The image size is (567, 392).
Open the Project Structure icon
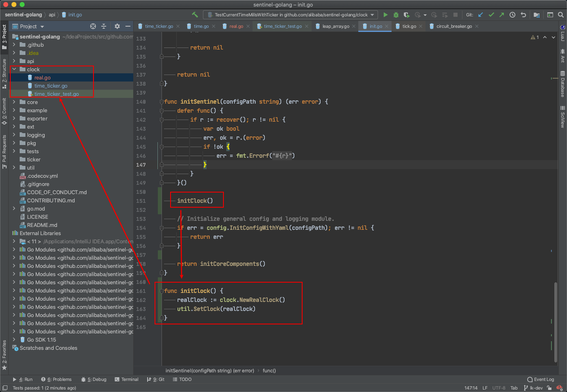(537, 15)
